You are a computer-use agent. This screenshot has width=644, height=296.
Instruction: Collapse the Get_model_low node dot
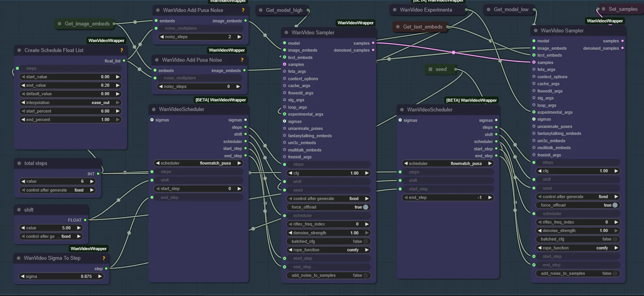pos(488,10)
